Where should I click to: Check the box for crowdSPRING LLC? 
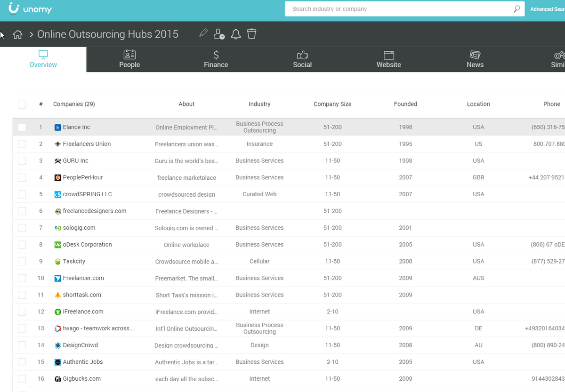(22, 194)
